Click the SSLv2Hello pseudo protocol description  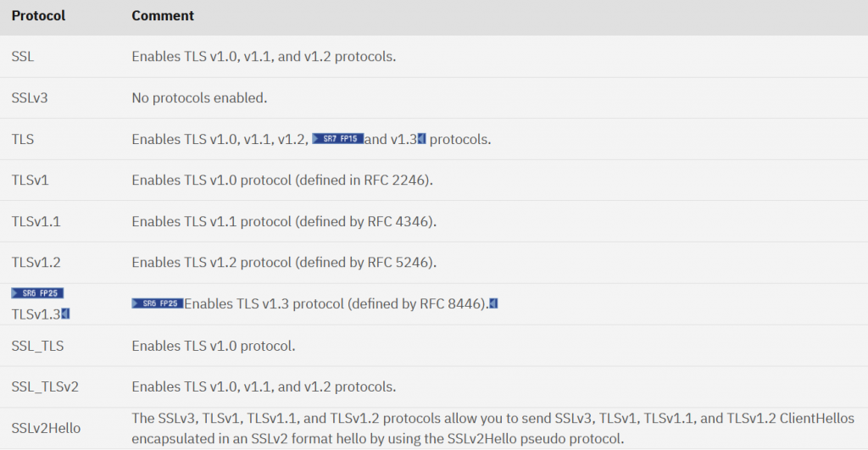tap(492, 429)
